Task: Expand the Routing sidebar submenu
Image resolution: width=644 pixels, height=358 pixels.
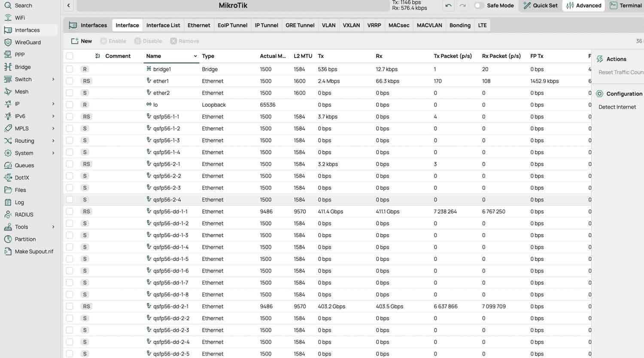Action: [24, 141]
